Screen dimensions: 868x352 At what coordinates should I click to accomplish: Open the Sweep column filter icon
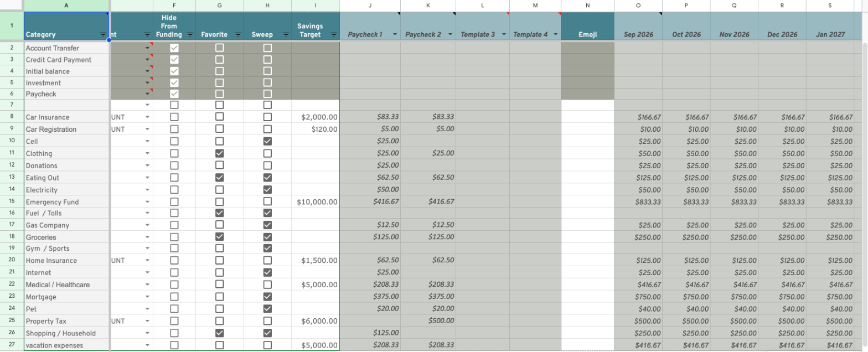tap(286, 34)
